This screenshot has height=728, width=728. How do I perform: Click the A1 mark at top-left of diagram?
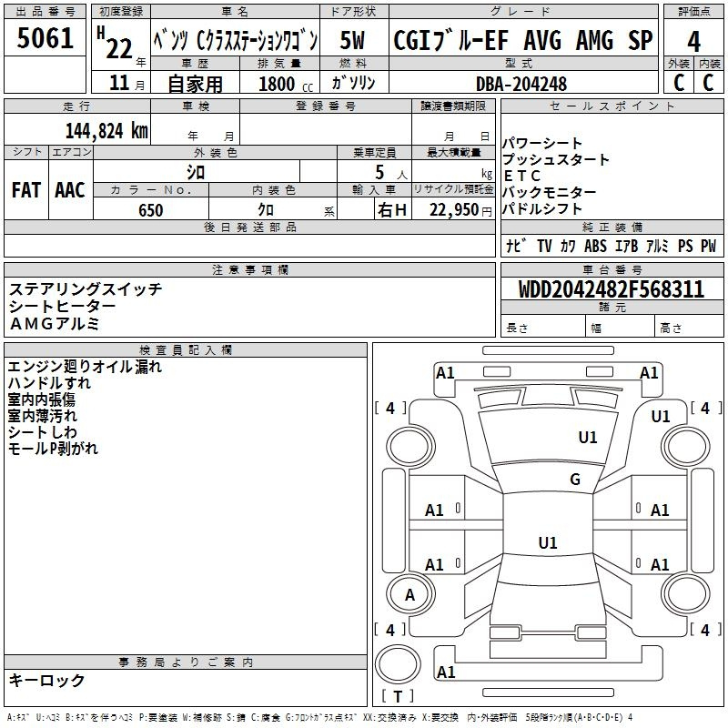point(445,372)
